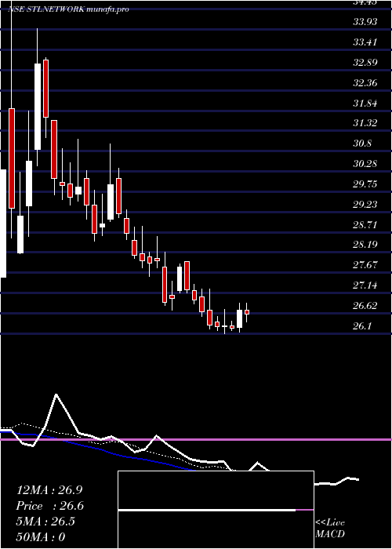This screenshot has width=392, height=549.
Task: Click the 33.93 price axis label
Action: (x=365, y=22)
